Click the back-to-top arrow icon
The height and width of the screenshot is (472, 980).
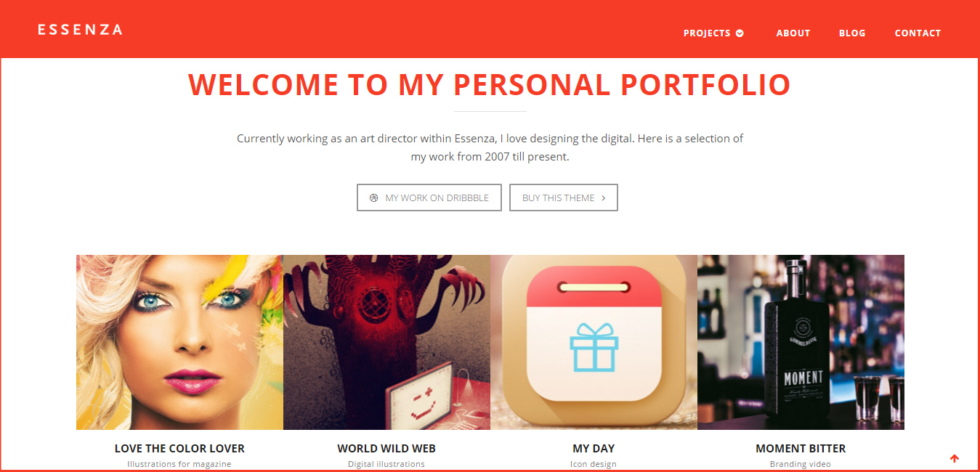(955, 458)
